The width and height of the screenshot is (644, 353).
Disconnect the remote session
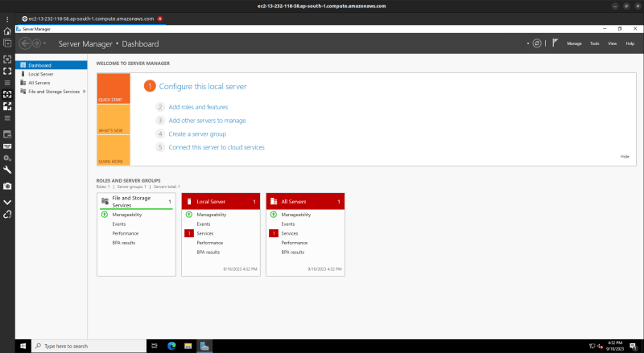[7, 214]
